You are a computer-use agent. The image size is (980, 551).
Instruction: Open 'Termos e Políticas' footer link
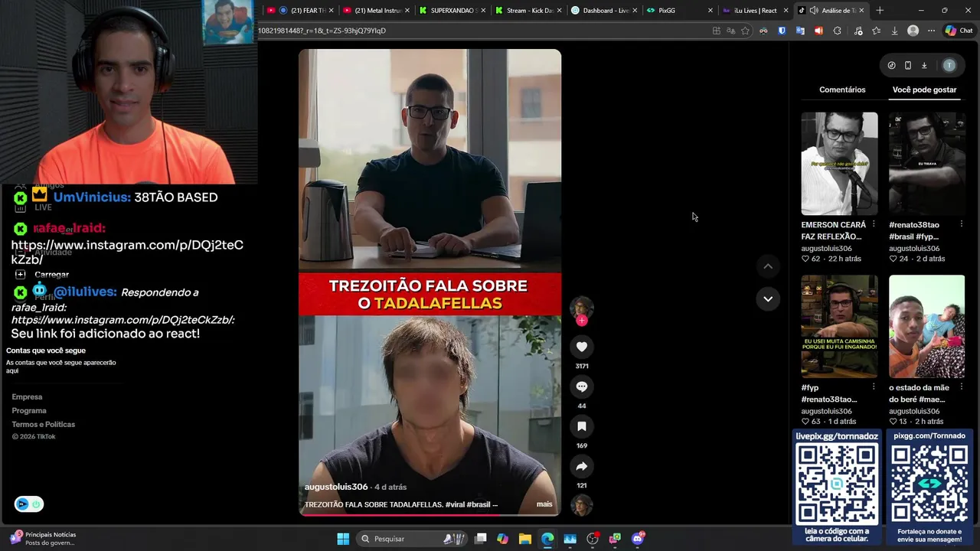click(x=44, y=424)
